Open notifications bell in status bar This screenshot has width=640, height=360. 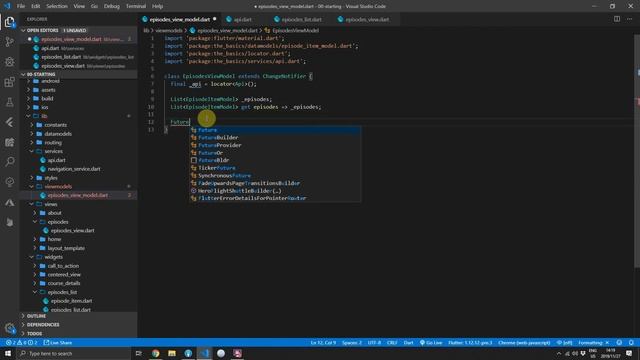[631, 342]
